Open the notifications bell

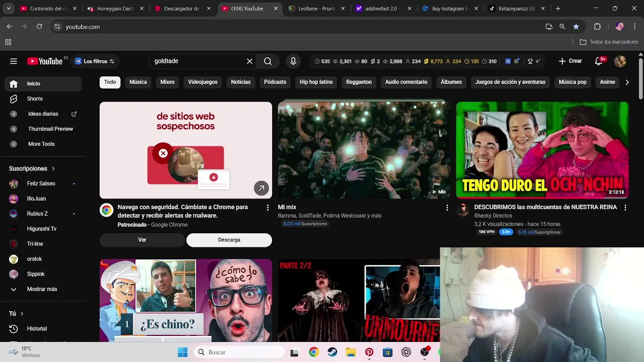point(599,61)
